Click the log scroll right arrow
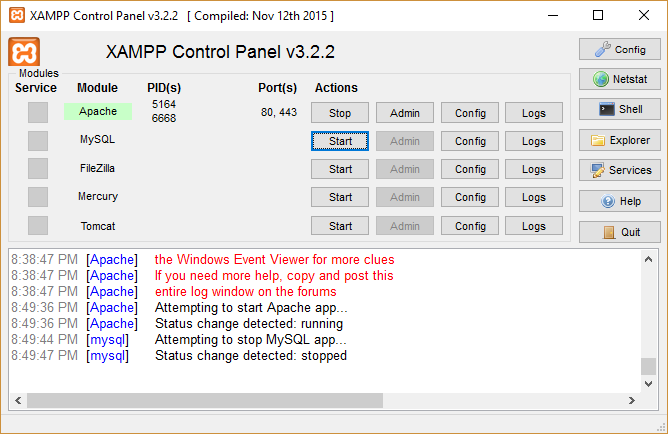The height and width of the screenshot is (434, 668). (632, 400)
